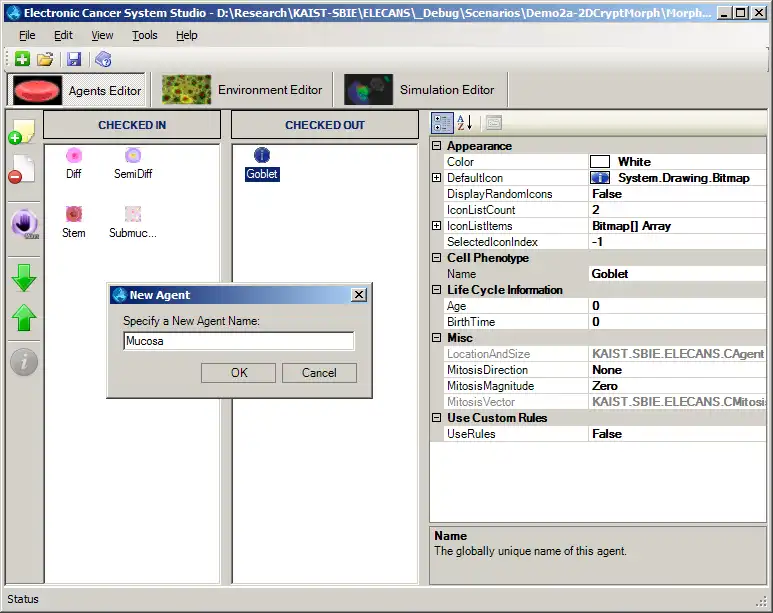
Task: Click the Age property value
Action: coord(677,306)
